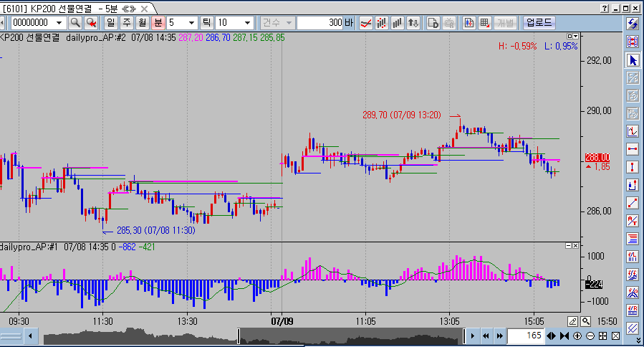
Task: Click the 바 button beside bar count
Action: tap(349, 23)
